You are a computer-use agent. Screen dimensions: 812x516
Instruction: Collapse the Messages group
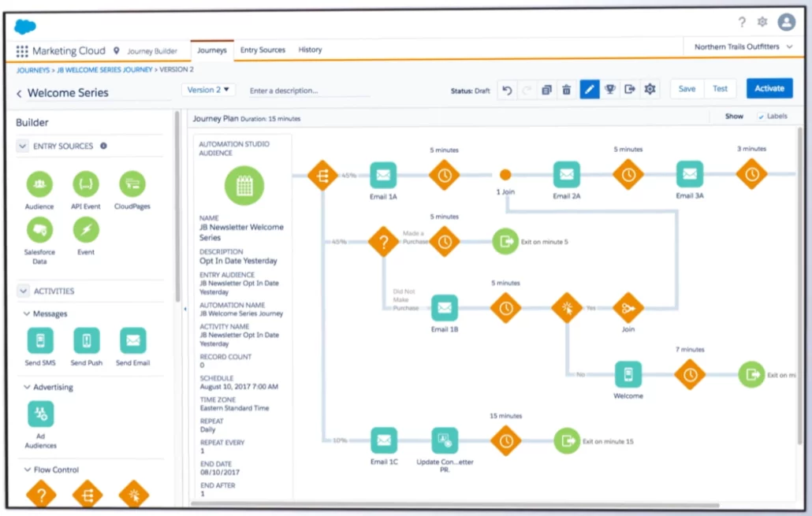27,314
